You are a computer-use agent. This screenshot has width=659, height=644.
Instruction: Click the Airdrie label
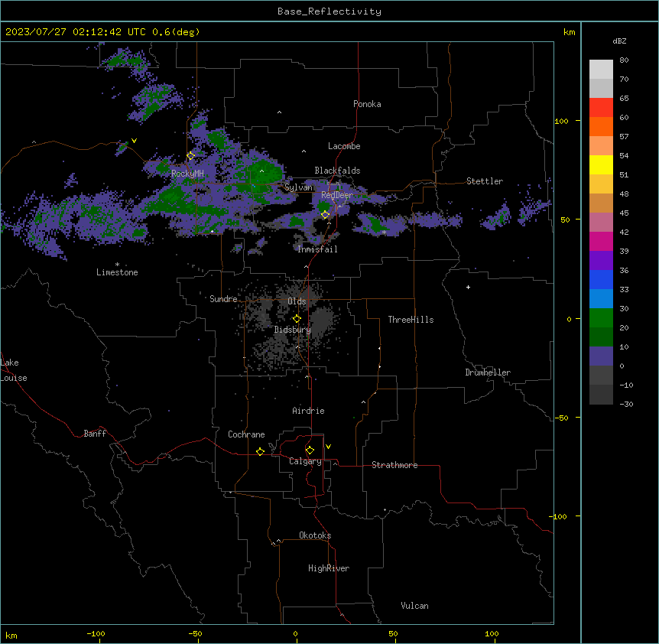click(x=308, y=411)
